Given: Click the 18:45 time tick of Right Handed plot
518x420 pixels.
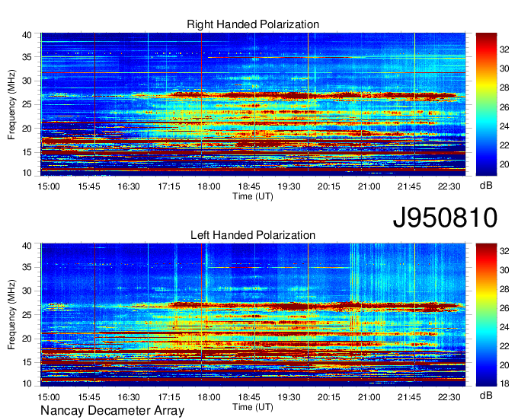Looking at the screenshot, I should (249, 186).
